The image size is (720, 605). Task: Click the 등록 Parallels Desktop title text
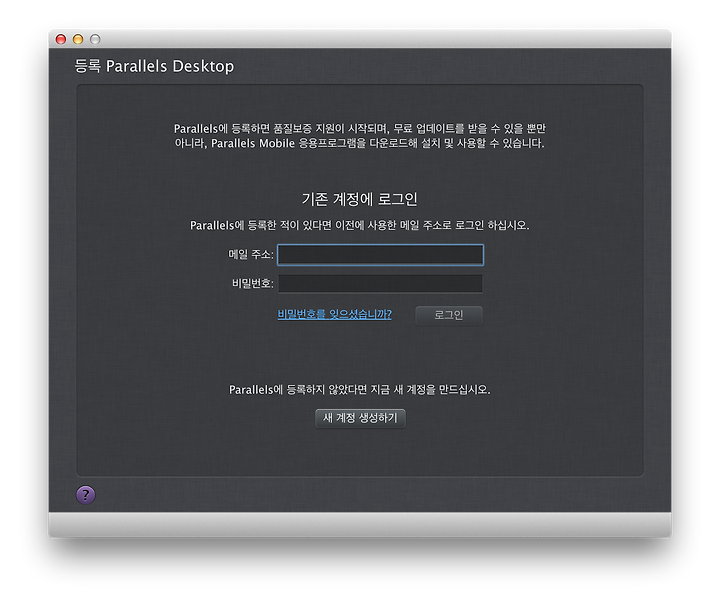(x=154, y=66)
